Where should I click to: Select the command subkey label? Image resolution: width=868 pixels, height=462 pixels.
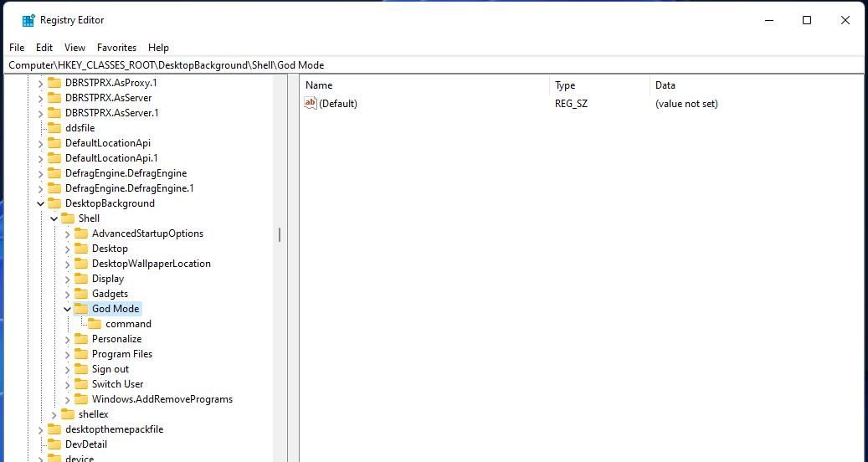pyautogui.click(x=128, y=324)
